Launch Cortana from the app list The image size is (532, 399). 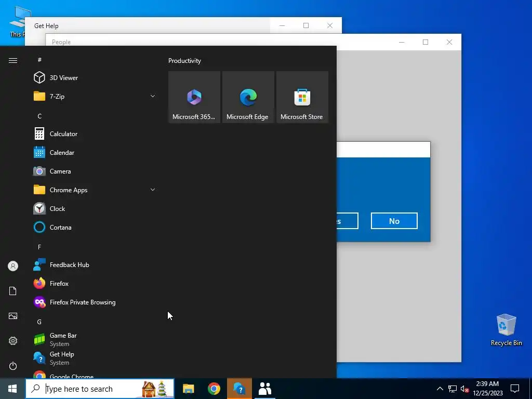95,227
